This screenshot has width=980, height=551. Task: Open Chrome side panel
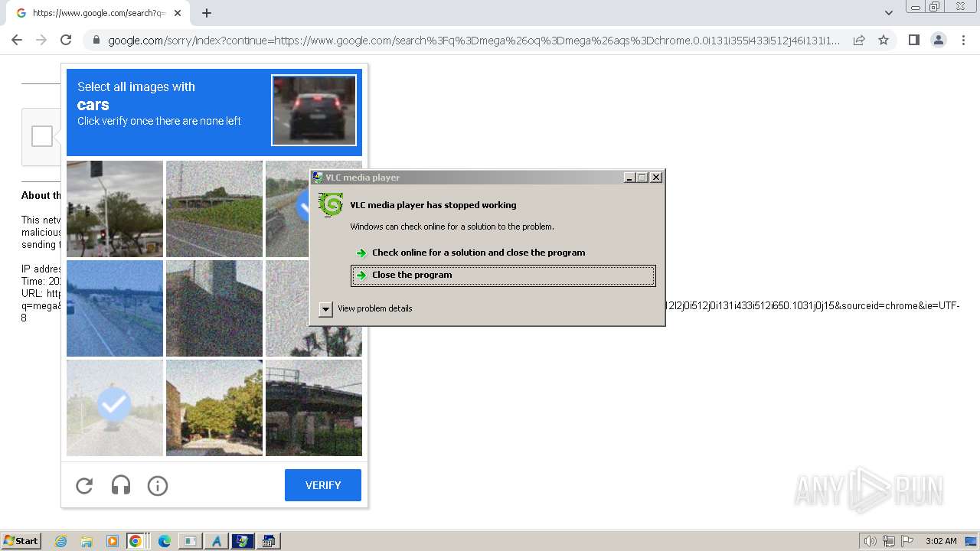[913, 40]
